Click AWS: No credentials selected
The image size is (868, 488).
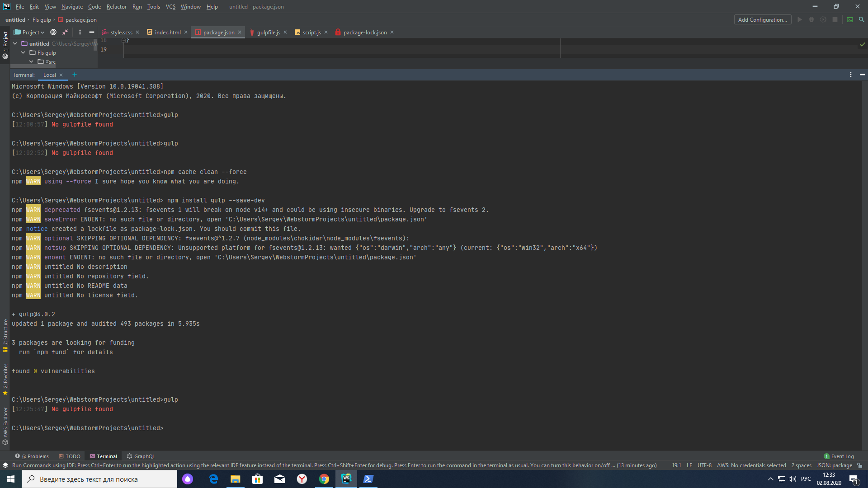[x=751, y=465]
